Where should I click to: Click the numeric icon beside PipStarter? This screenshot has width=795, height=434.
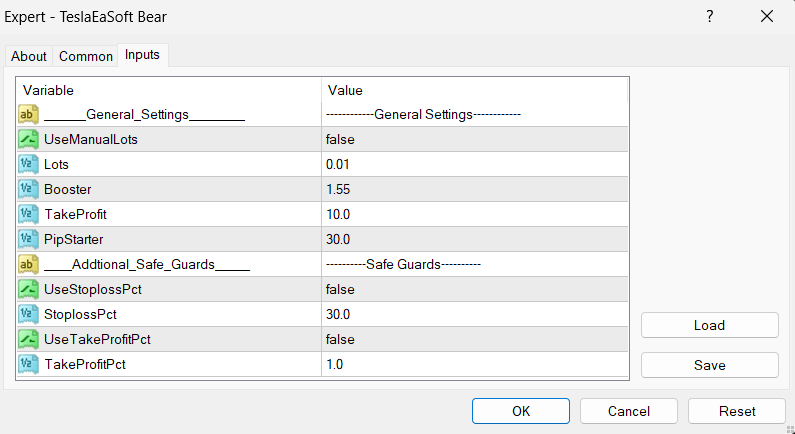coord(28,240)
